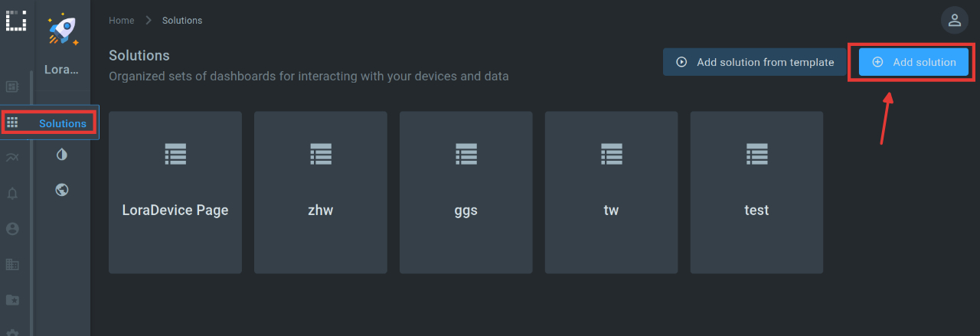
Task: Click the organization building sidebar icon
Action: pos(12,264)
